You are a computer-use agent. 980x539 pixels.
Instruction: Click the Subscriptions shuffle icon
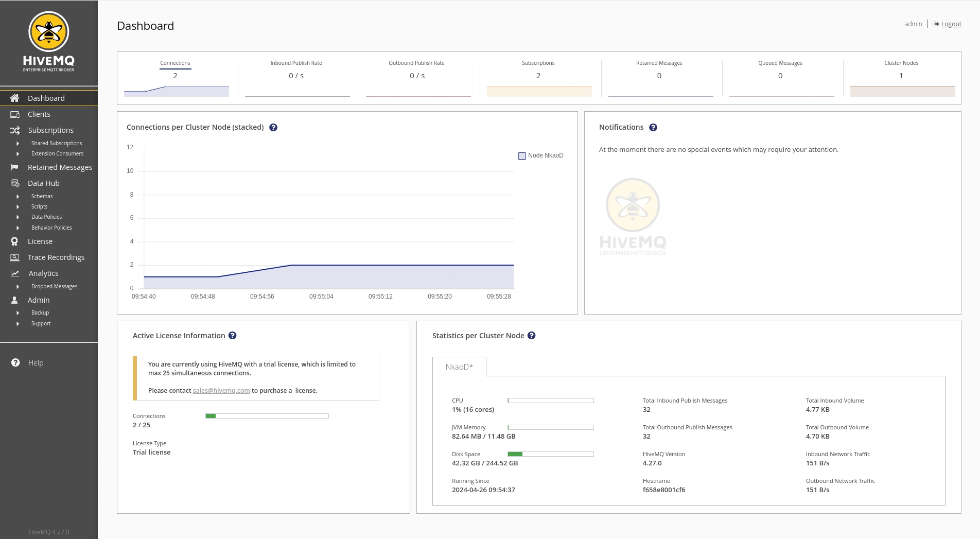tap(15, 130)
